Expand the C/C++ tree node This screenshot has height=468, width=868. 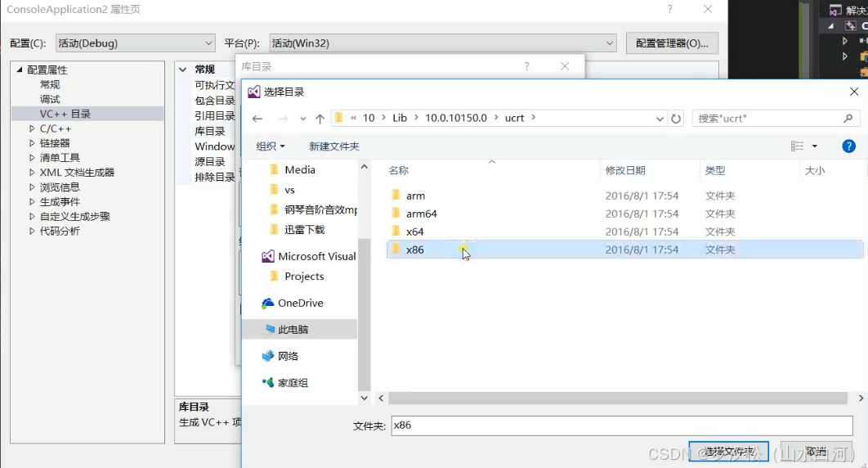tap(32, 128)
